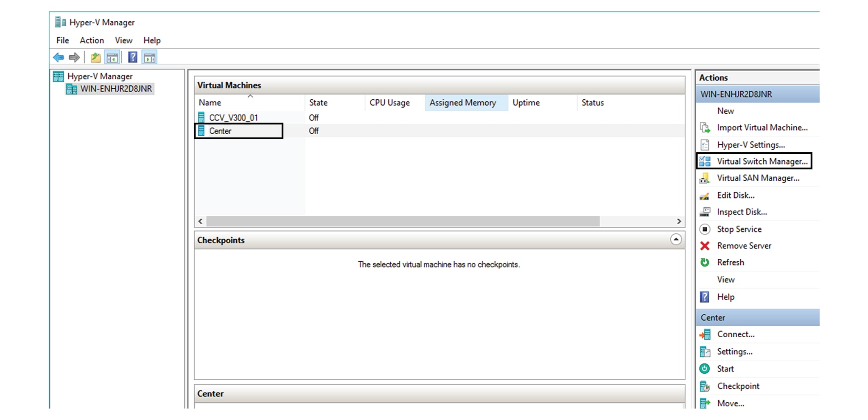The image size is (868, 420).
Task: Click the Checkpoint icon under Center actions
Action: 705,386
